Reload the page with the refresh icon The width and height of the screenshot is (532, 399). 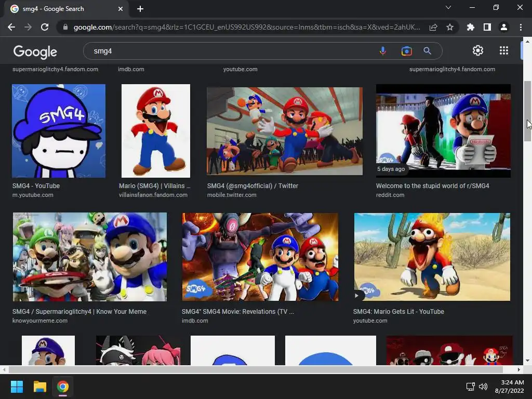click(x=45, y=27)
